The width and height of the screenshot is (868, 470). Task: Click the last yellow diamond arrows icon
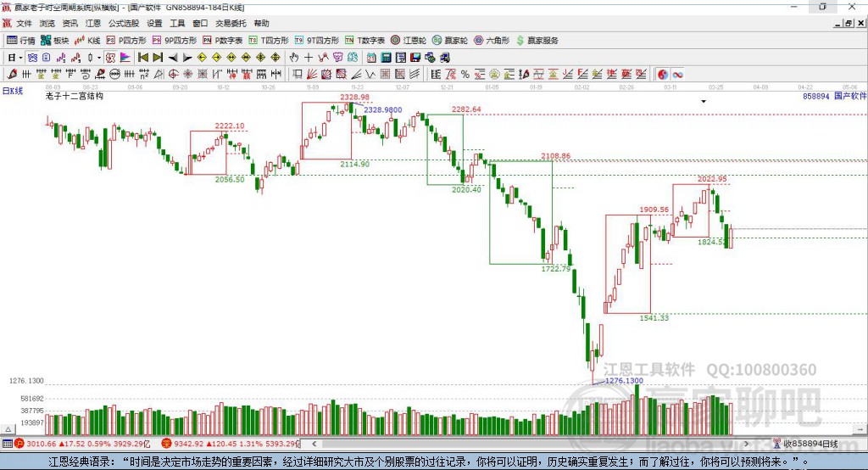pyautogui.click(x=275, y=58)
